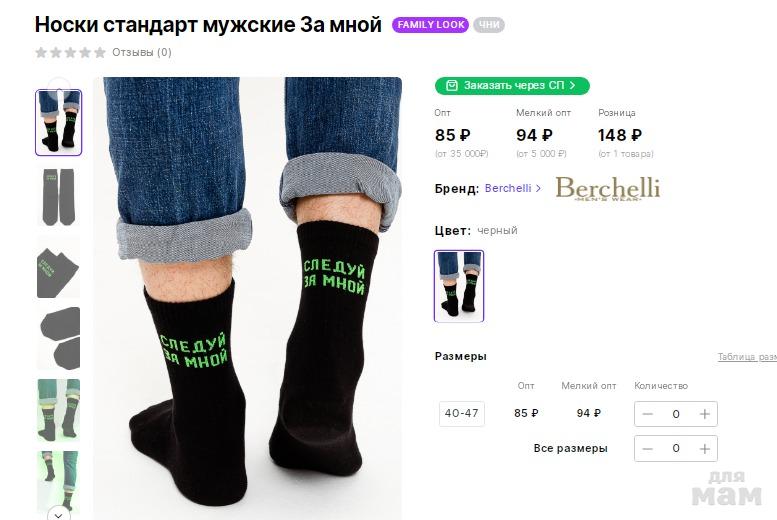Click the down chevron below the thumbnail strip
777x520 pixels.
58,515
